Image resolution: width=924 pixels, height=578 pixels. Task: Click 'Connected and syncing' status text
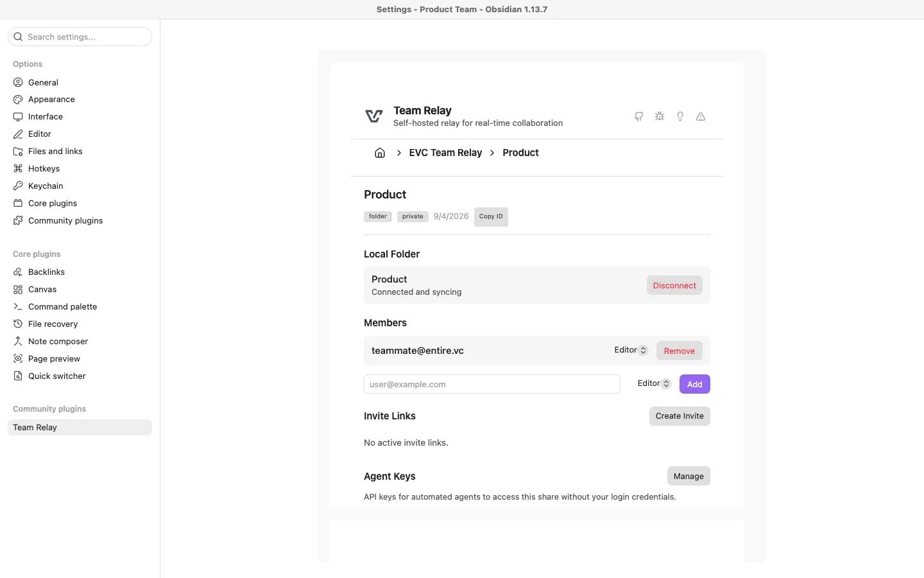coord(416,292)
